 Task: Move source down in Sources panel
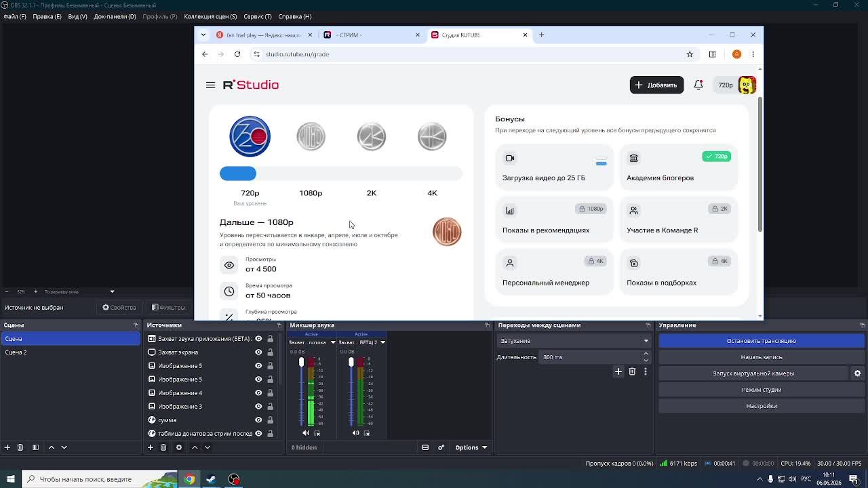click(208, 447)
